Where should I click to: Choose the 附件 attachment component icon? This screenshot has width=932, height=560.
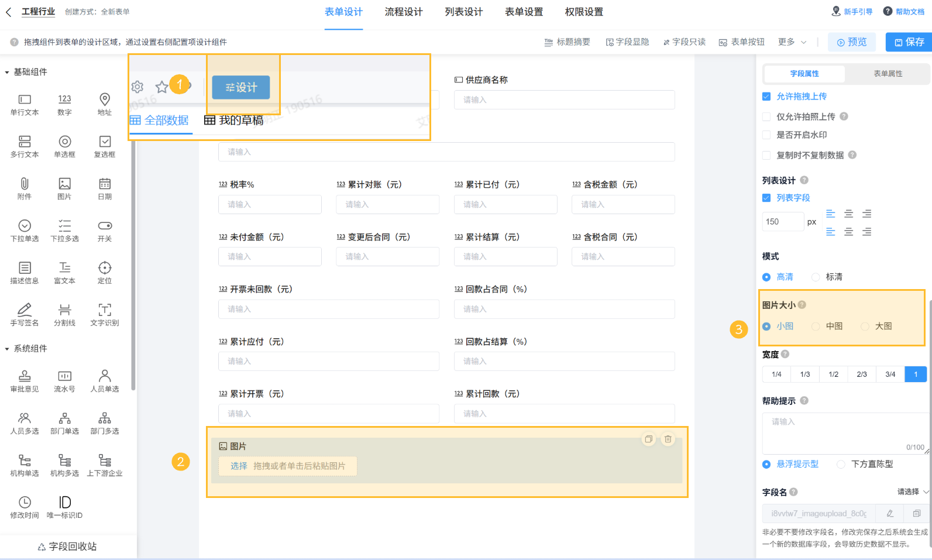[25, 184]
